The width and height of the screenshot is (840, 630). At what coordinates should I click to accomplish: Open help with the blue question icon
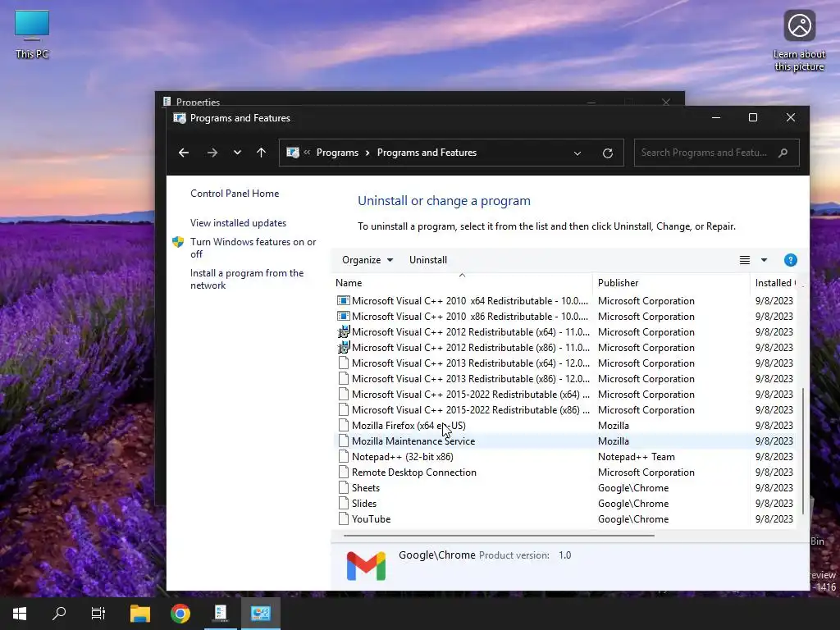790,260
